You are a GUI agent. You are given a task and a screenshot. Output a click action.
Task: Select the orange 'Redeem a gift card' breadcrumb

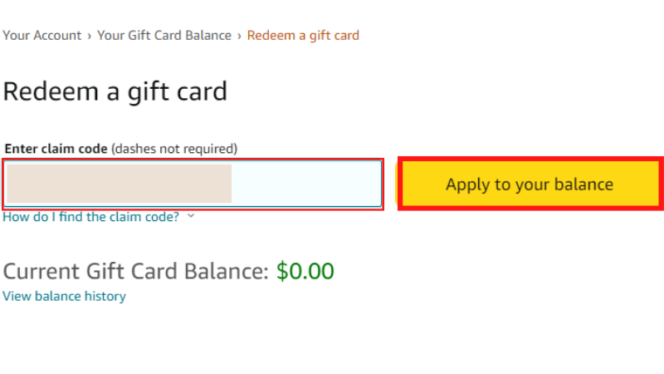(303, 36)
